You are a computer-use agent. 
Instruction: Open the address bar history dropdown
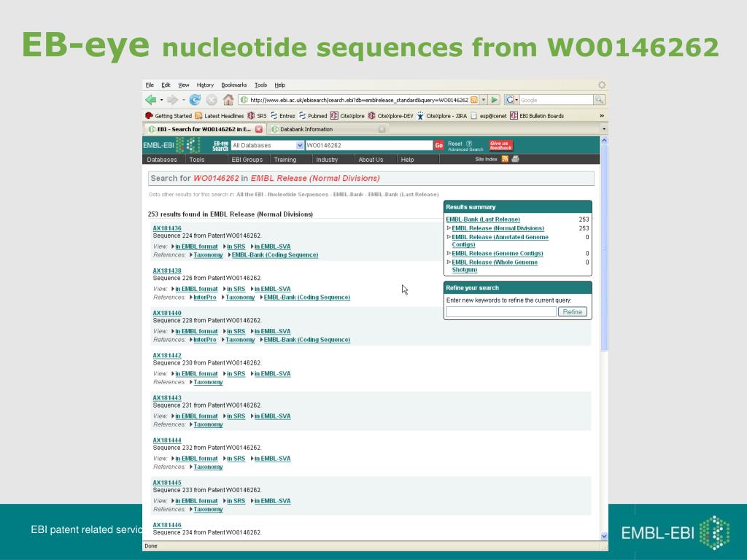[x=484, y=100]
